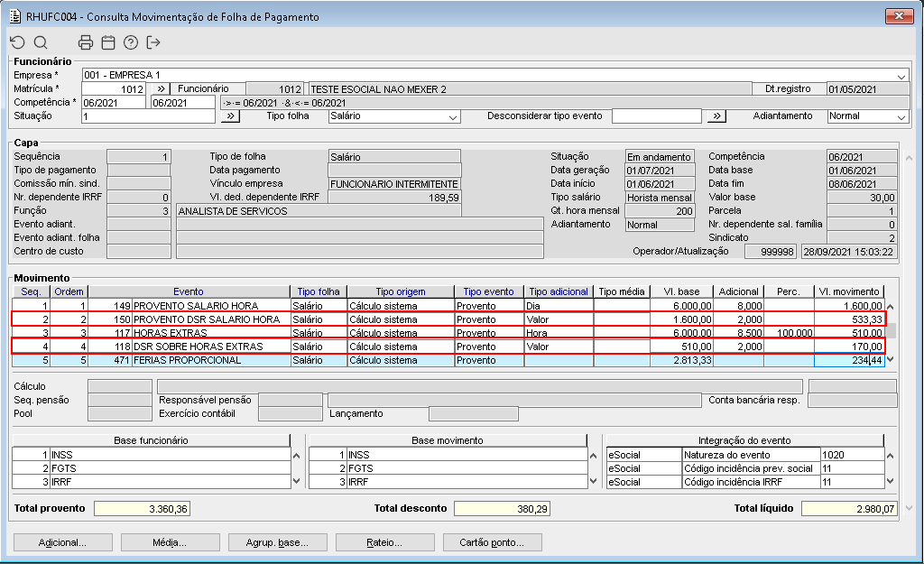Expand the Adiantamento dropdown list

click(x=901, y=116)
